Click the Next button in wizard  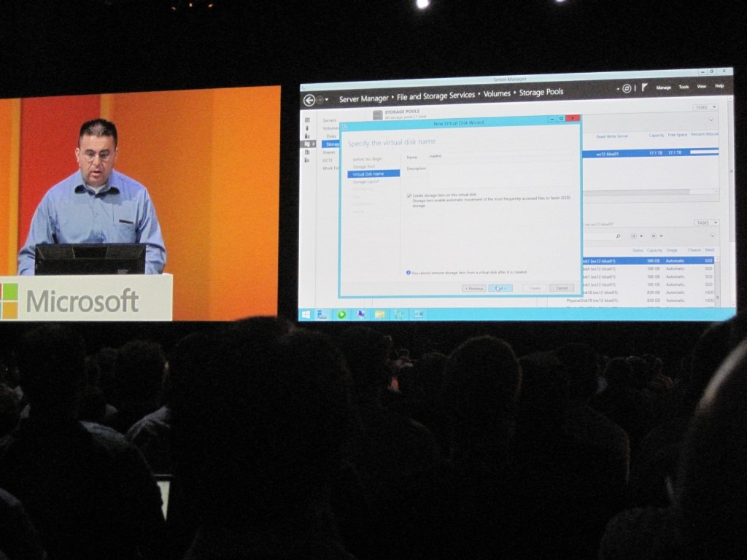[500, 288]
